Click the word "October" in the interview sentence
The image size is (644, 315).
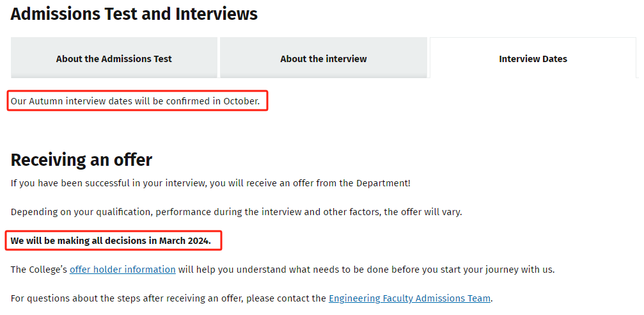tap(240, 101)
